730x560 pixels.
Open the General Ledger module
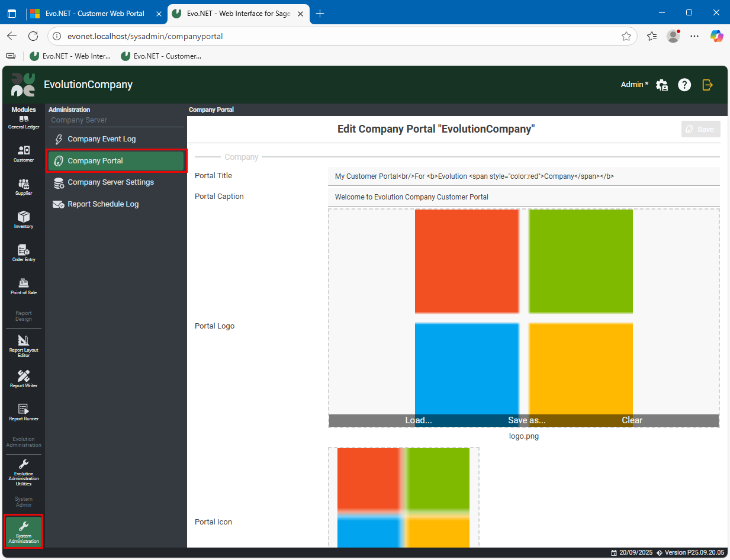coord(24,122)
